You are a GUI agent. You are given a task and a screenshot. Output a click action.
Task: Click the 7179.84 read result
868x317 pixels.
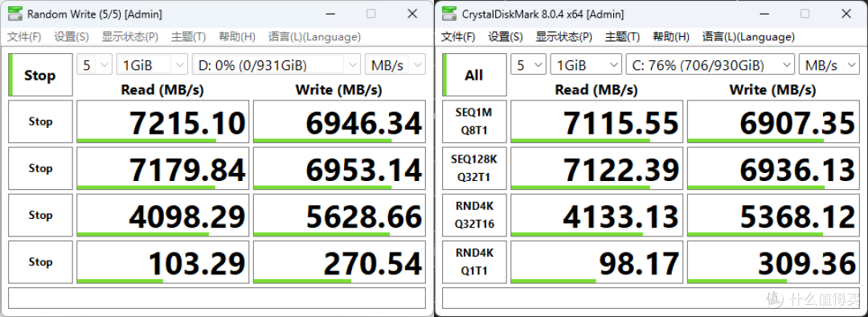(x=162, y=168)
